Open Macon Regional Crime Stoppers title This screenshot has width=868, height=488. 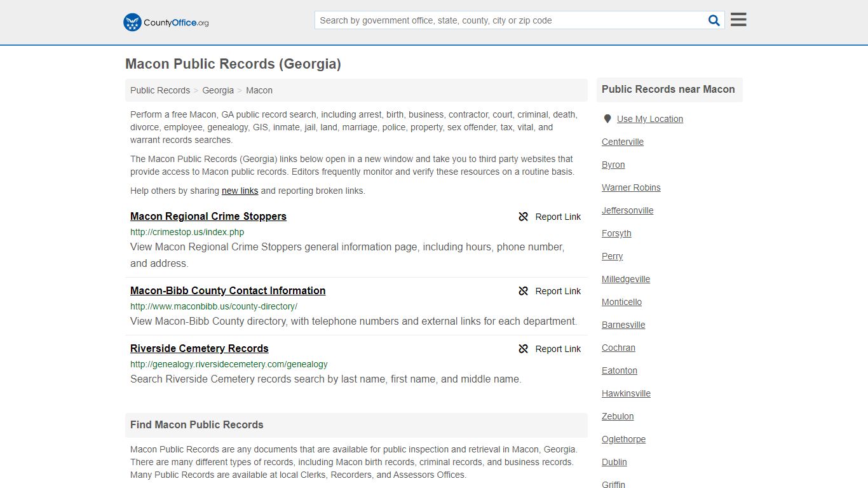click(208, 216)
